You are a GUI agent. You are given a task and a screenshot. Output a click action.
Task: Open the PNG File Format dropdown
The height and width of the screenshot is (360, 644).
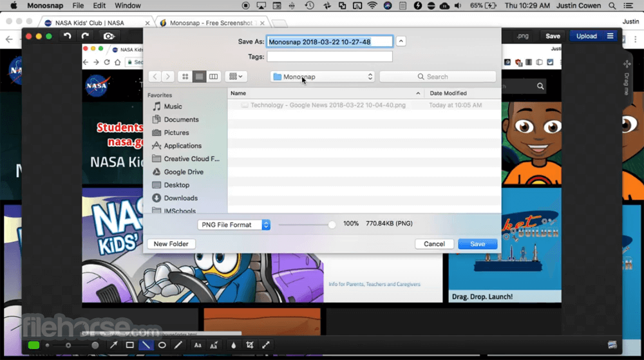point(234,225)
